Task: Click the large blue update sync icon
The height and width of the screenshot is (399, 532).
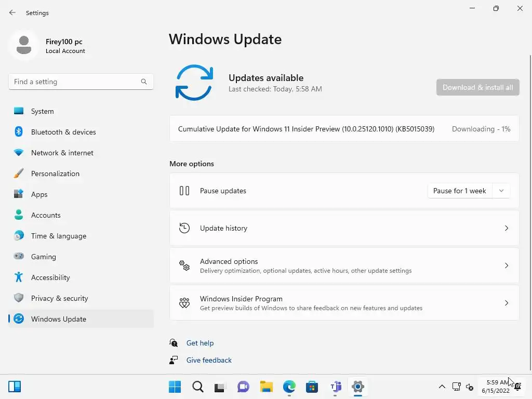Action: 194,83
